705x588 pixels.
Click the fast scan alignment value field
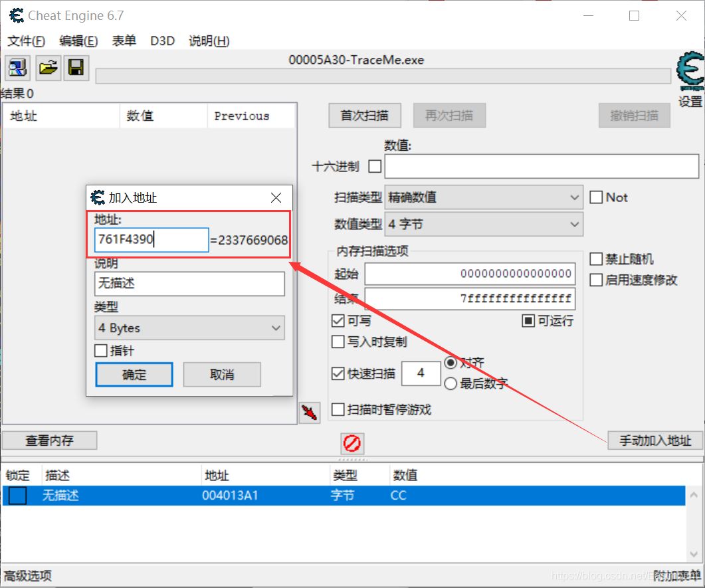click(x=421, y=373)
